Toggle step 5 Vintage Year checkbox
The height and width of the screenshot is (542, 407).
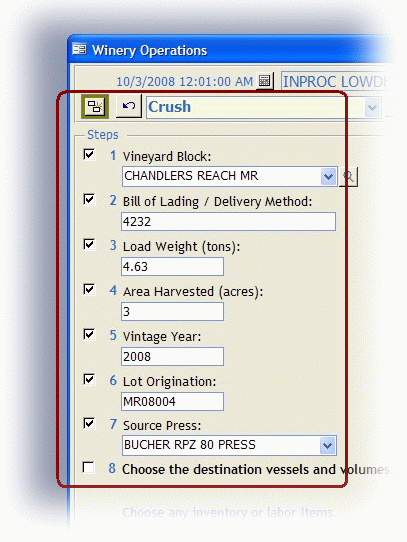click(x=89, y=334)
